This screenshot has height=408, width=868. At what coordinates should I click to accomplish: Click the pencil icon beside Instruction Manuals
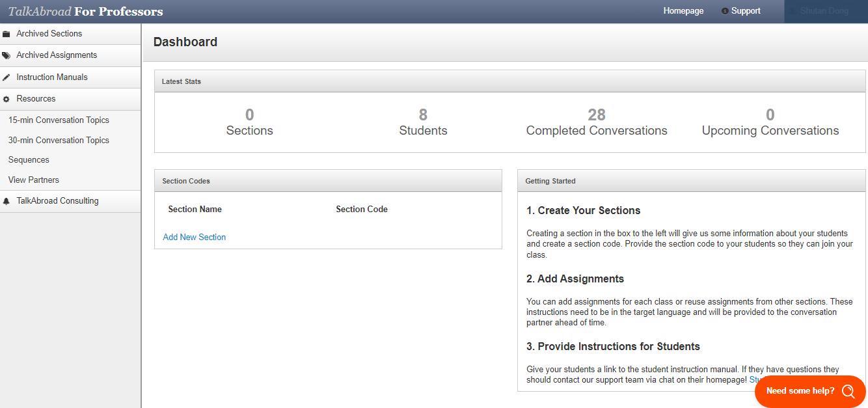(7, 77)
